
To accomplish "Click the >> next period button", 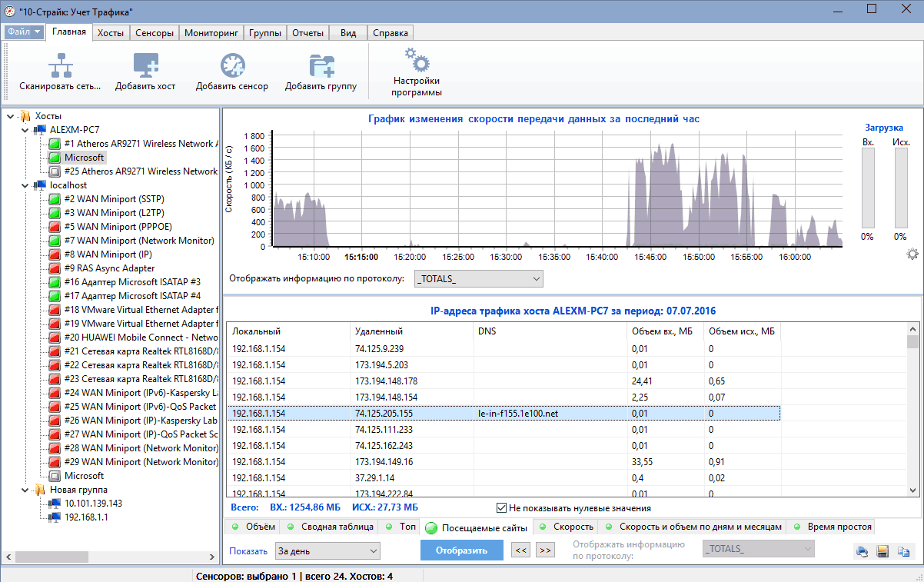I will click(x=545, y=550).
